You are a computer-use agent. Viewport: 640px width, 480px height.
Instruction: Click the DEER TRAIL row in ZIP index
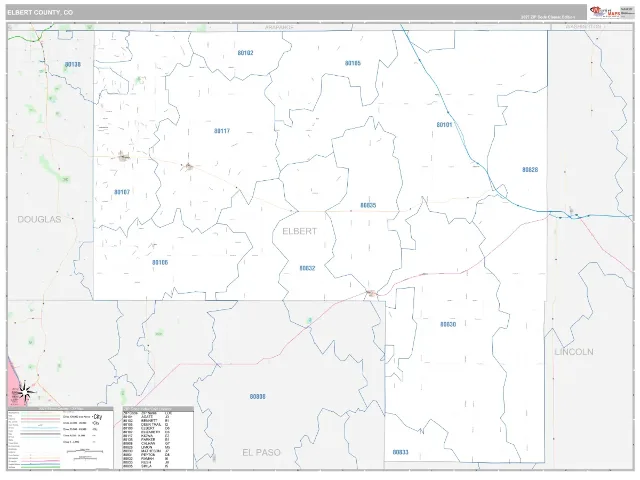pyautogui.click(x=147, y=424)
